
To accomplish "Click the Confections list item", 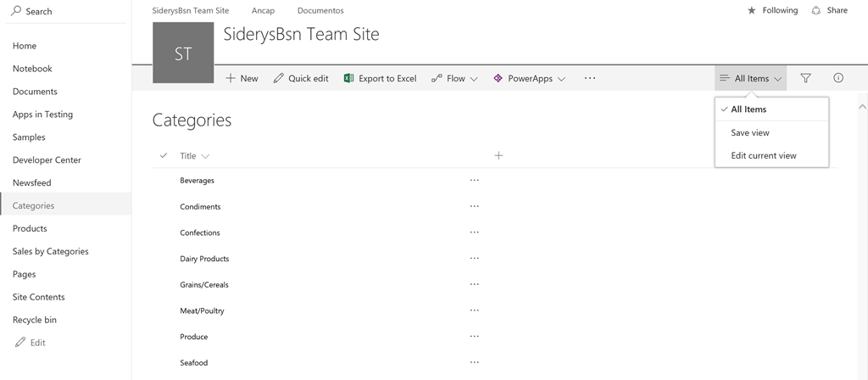I will pyautogui.click(x=200, y=232).
